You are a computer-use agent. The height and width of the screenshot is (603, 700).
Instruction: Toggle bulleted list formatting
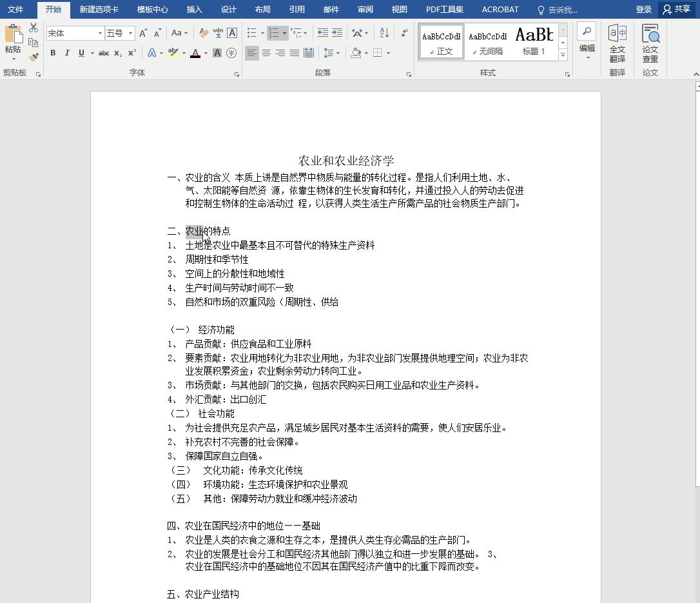(251, 32)
